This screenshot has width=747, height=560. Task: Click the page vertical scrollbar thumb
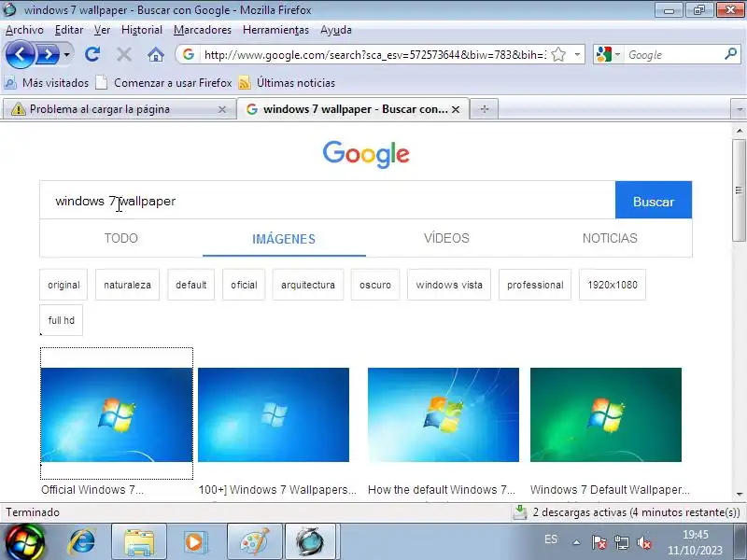click(739, 190)
